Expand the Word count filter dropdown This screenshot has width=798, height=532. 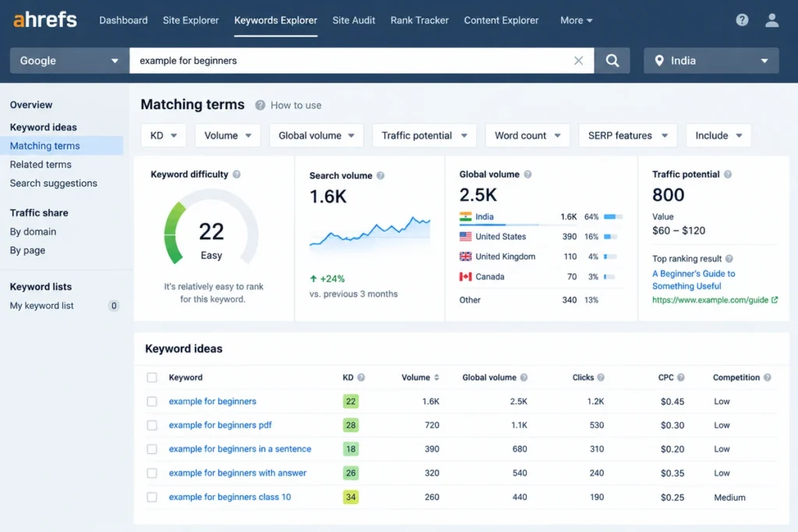click(x=528, y=136)
